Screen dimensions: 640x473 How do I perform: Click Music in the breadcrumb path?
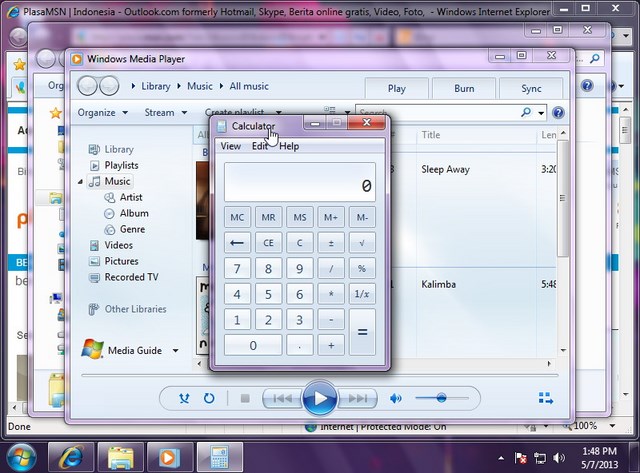(200, 86)
